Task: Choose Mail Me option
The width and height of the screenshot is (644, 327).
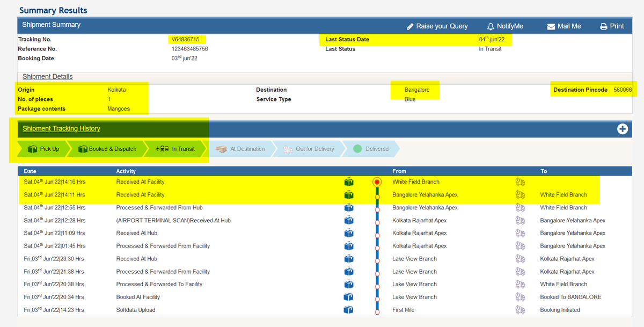Action: tap(569, 26)
